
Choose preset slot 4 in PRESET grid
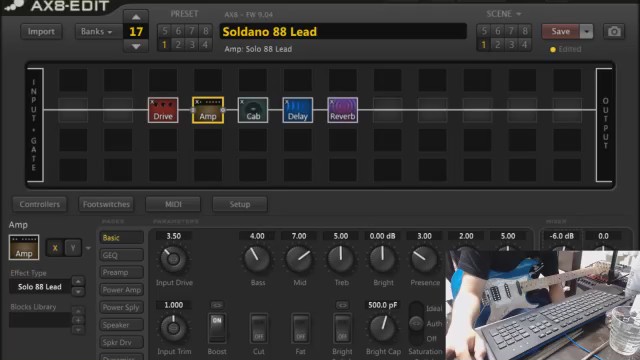(205, 44)
